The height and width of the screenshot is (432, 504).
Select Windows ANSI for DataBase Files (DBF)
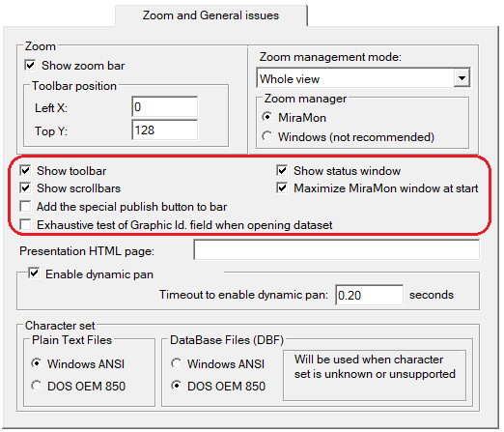tap(177, 363)
